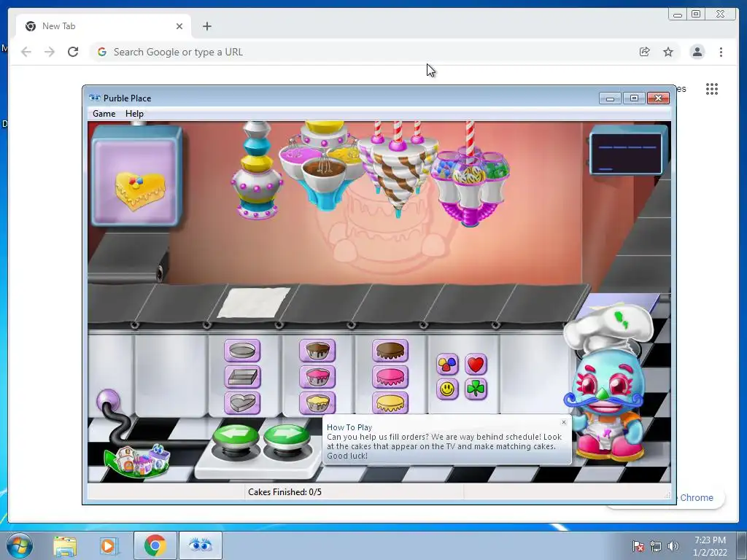Image resolution: width=747 pixels, height=560 pixels.
Task: Click the dark score monitor screen
Action: [x=628, y=152]
